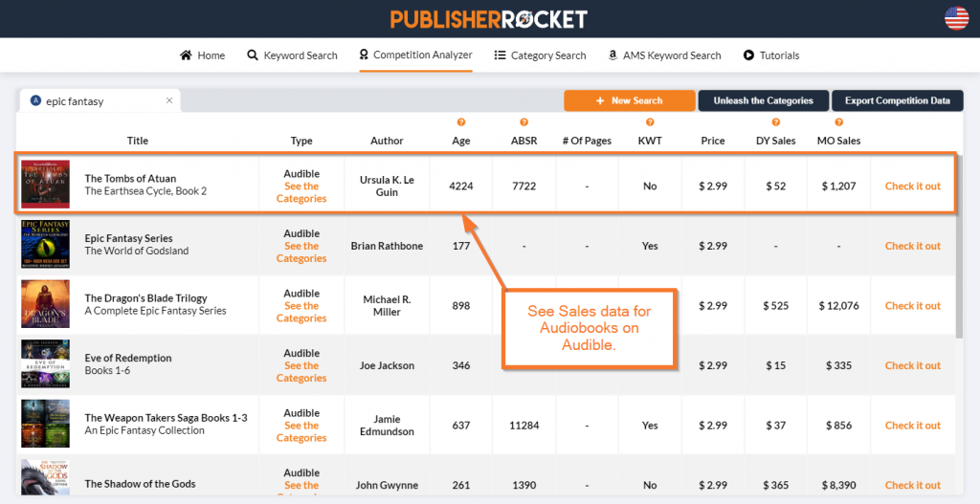Viewport: 980px width, 504px height.
Task: Click author Ursula K. Le Guin
Action: tap(387, 186)
